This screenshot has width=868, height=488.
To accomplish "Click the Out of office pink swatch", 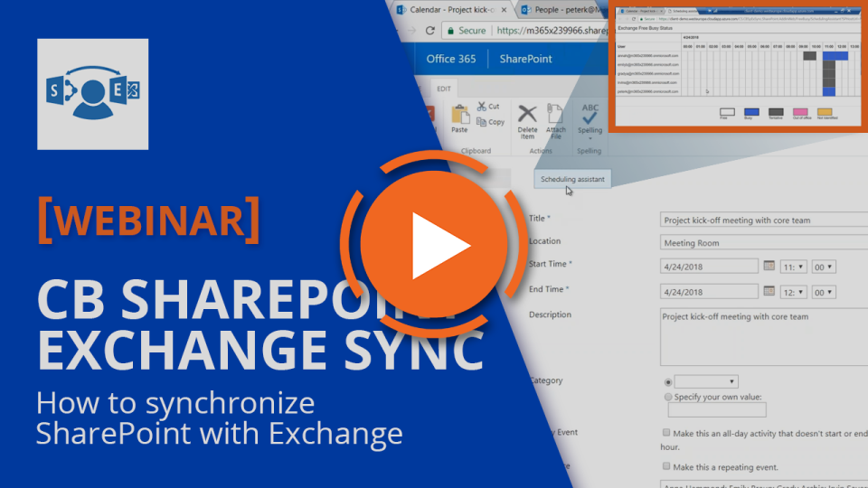I will [x=800, y=112].
